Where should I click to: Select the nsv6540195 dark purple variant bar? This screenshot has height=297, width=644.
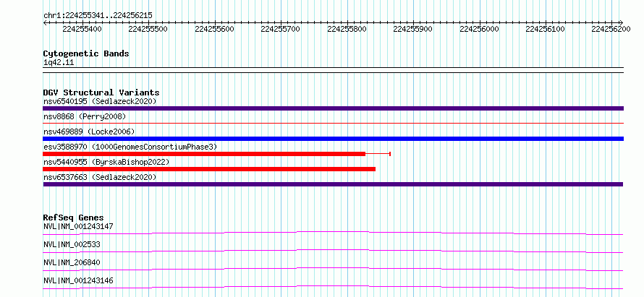[333, 108]
